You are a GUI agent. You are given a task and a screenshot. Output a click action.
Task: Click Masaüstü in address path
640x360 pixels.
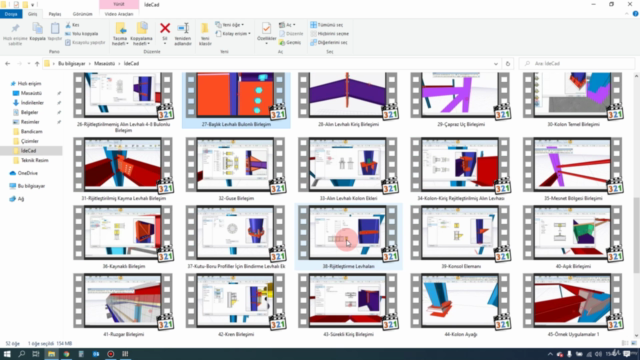104,64
